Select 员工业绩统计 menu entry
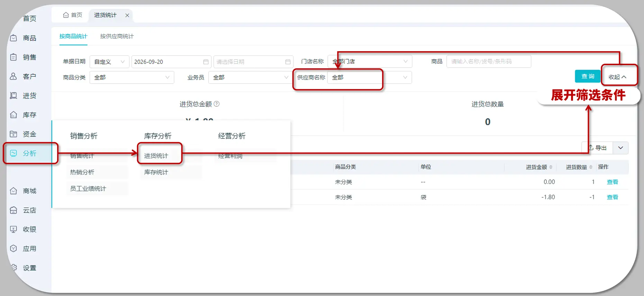644x296 pixels. click(x=88, y=188)
